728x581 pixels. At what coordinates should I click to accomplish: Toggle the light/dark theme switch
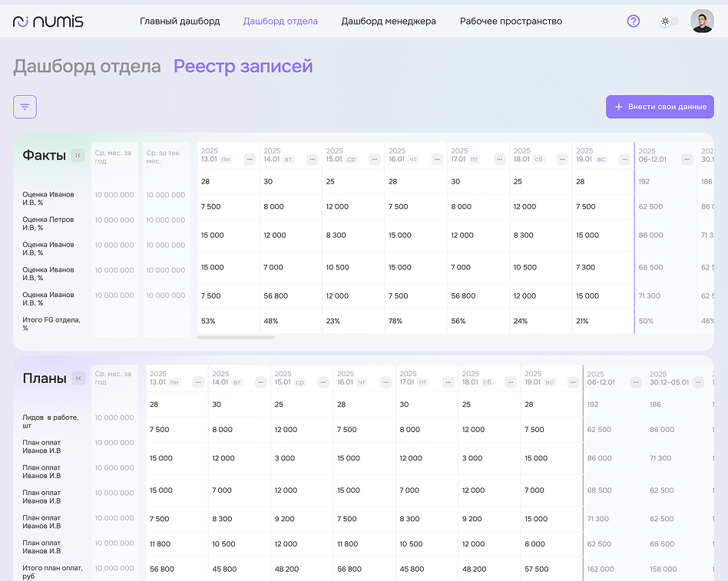pos(668,21)
